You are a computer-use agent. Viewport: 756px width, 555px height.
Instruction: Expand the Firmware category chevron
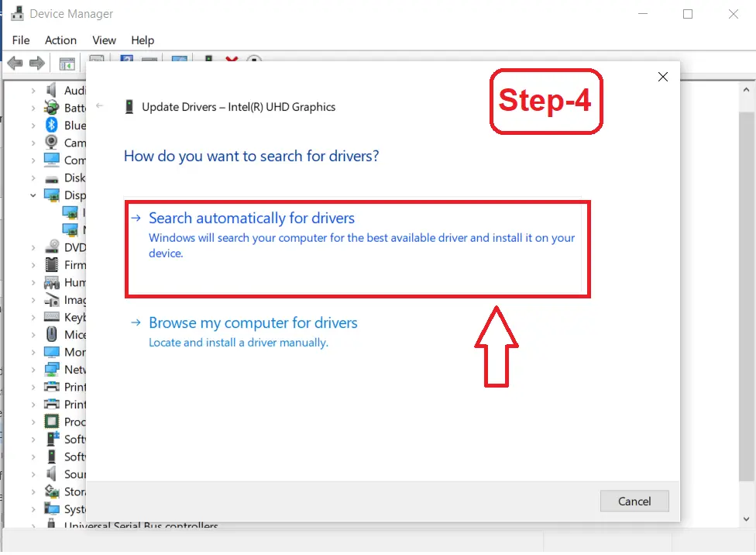point(33,265)
